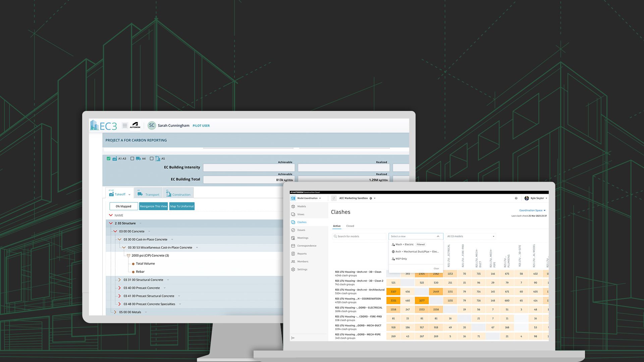This screenshot has width=644, height=362.
Task: Switch to the Transport tab
Action: click(x=148, y=194)
